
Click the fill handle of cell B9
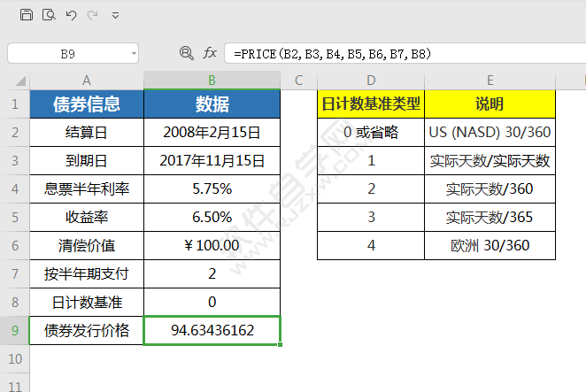coord(281,344)
